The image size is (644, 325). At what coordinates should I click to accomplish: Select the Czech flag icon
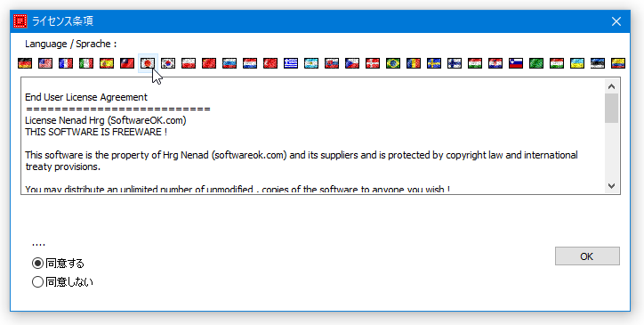click(x=352, y=63)
